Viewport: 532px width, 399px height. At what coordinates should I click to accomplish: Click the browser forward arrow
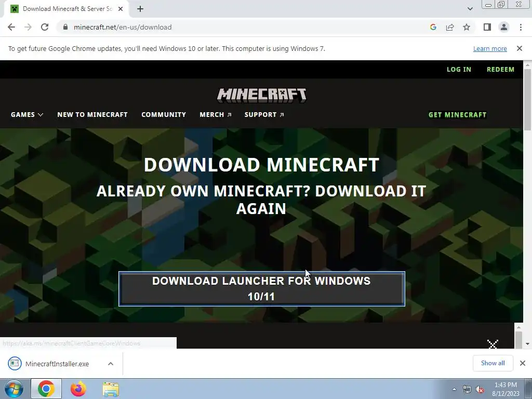pos(28,27)
